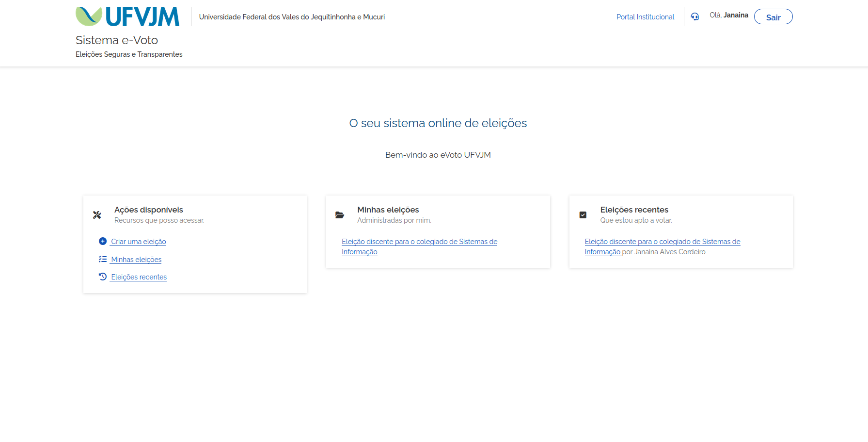Click the Bem-vindo ao eVoto UFVJM text
The height and width of the screenshot is (442, 868).
[438, 155]
